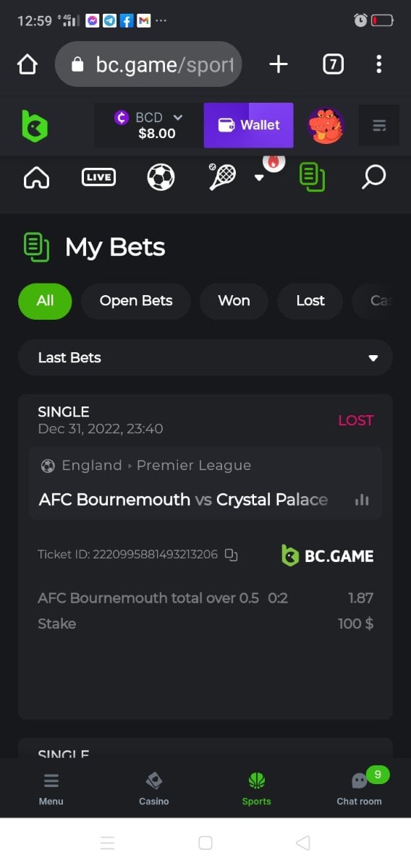Image resolution: width=411 pixels, height=868 pixels.
Task: Open the sports home icon
Action: pos(37,177)
